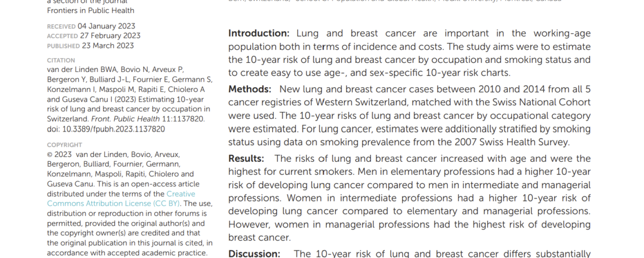644x258 pixels.
Task: Click the CITATION section label
Action: point(61,60)
